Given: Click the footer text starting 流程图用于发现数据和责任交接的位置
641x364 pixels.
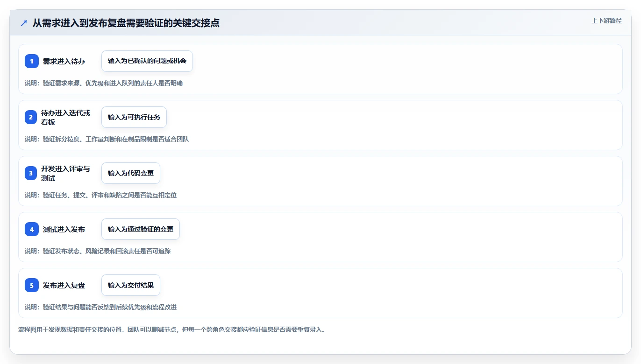Looking at the screenshot, I should coord(171,329).
